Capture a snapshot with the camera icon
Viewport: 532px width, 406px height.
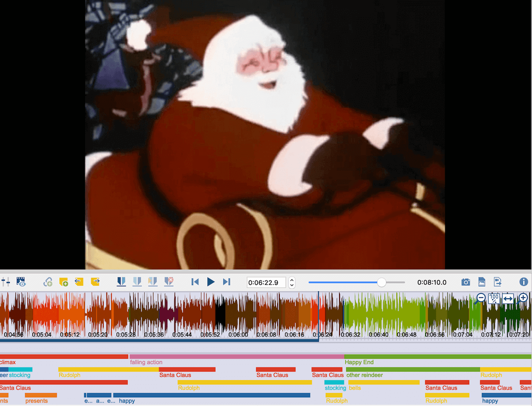tap(465, 282)
